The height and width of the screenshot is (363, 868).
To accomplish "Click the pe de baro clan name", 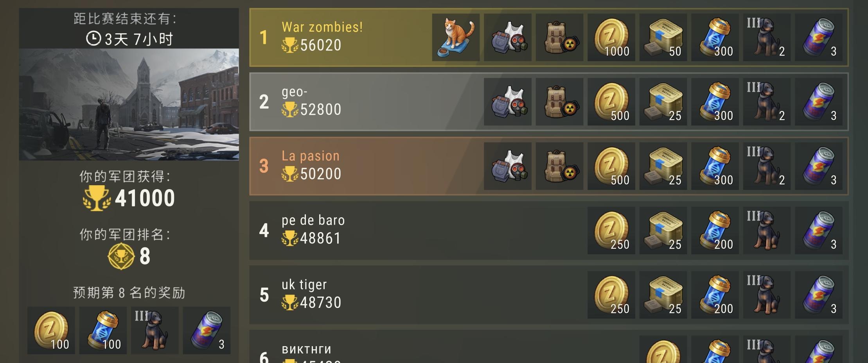I will click(x=313, y=220).
